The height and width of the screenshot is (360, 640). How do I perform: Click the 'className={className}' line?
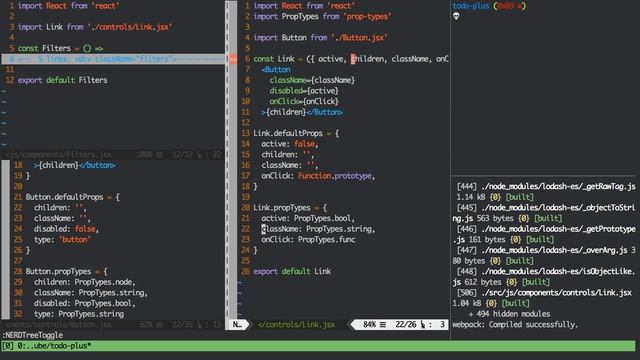pos(312,80)
